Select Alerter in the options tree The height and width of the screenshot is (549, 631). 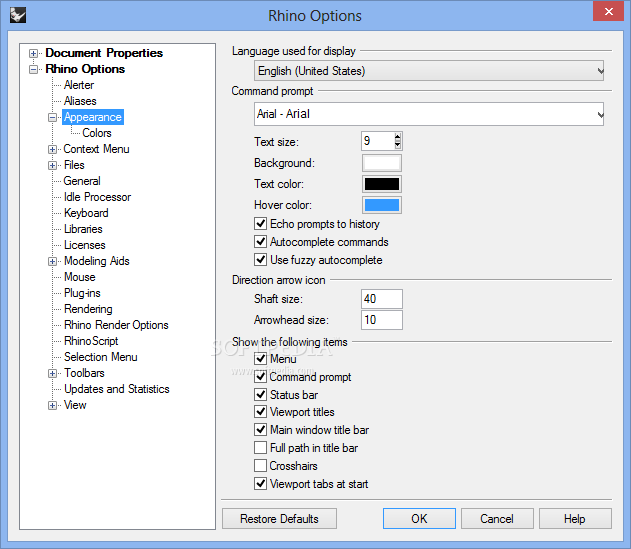[x=79, y=85]
